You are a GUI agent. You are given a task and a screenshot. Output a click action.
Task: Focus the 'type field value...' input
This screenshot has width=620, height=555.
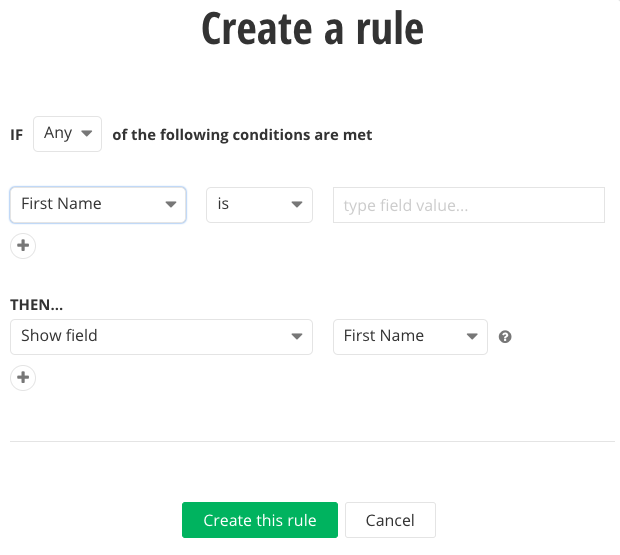coord(469,205)
